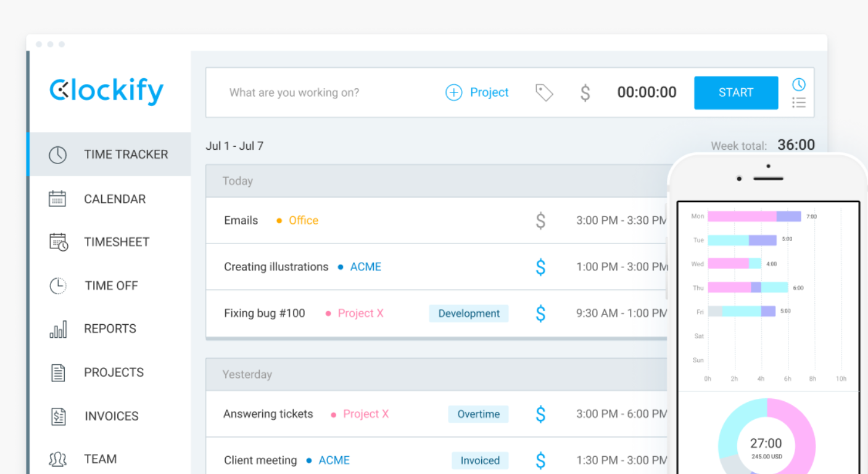
Task: Click the Mon bar in phone chart
Action: coord(754,216)
